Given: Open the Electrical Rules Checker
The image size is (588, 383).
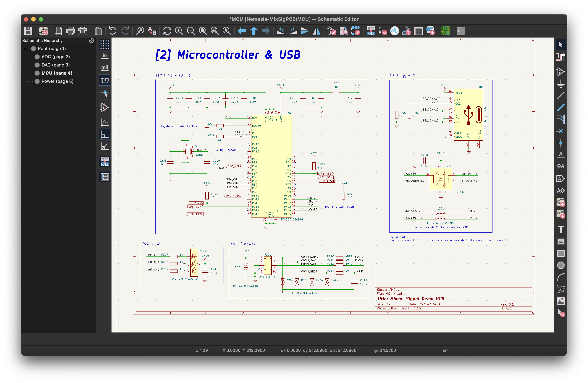Looking at the screenshot, I should pos(383,31).
